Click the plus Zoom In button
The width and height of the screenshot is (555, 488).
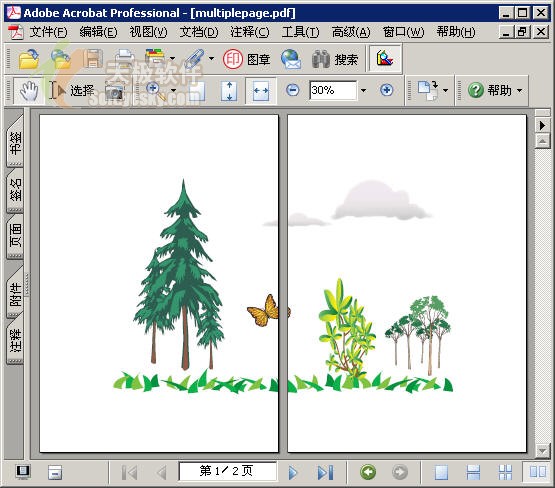[x=386, y=90]
